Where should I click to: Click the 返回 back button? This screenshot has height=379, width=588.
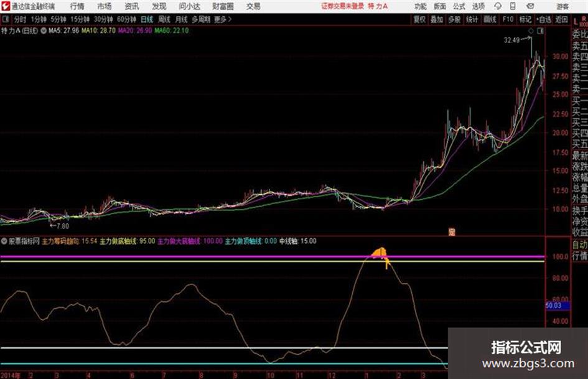[x=561, y=19]
